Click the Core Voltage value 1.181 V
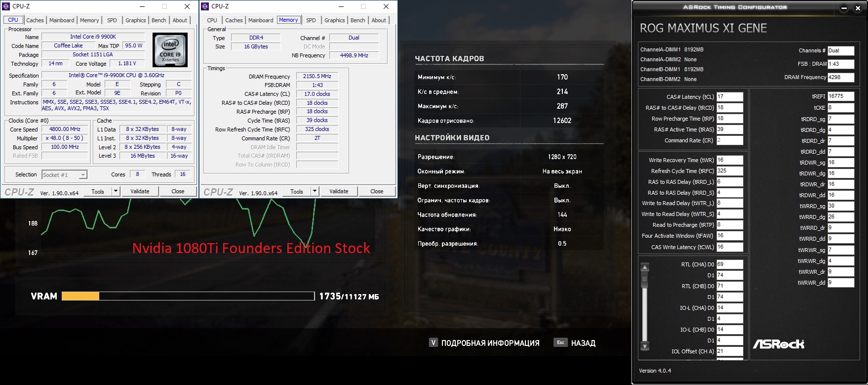868x385 pixels. 127,63
